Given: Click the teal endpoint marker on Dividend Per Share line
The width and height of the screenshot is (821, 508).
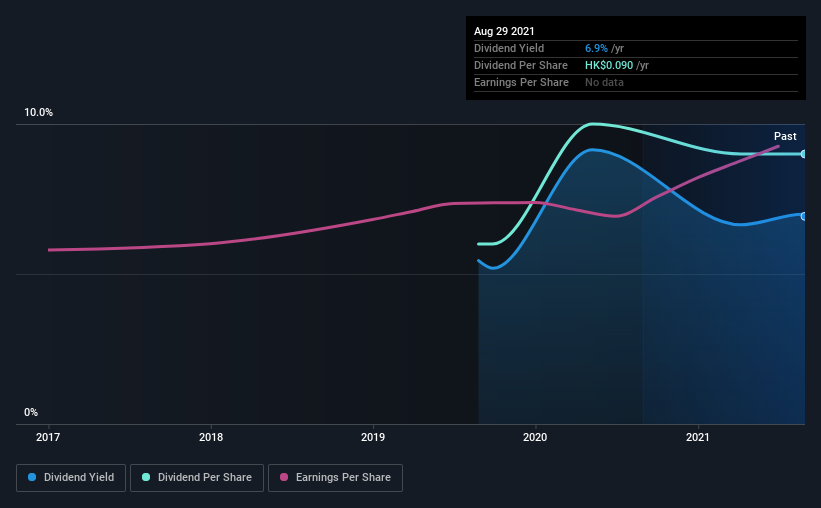Looking at the screenshot, I should (x=803, y=154).
